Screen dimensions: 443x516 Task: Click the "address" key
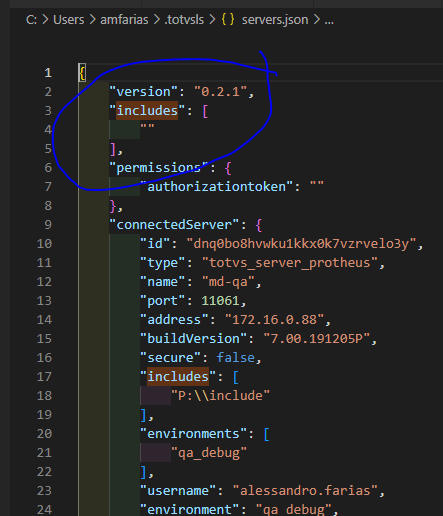[x=174, y=320]
